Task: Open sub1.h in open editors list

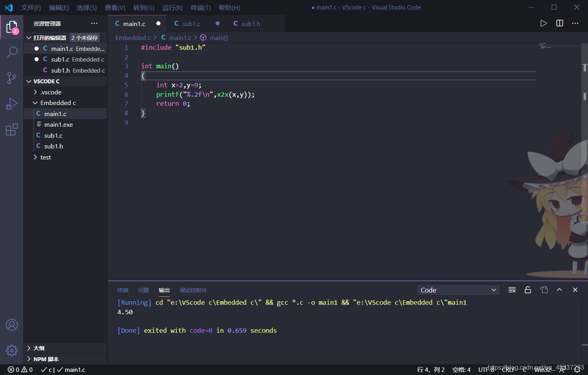Action: (66, 70)
